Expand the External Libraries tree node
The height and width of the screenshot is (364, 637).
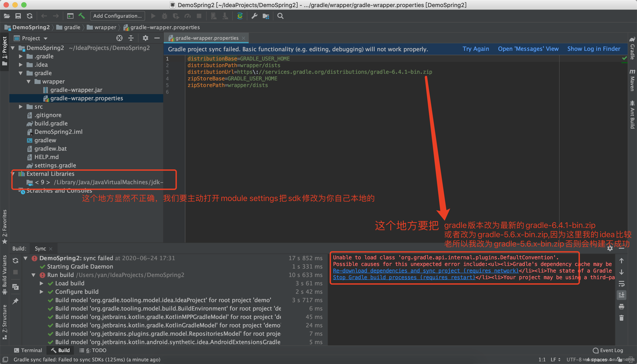pos(13,173)
